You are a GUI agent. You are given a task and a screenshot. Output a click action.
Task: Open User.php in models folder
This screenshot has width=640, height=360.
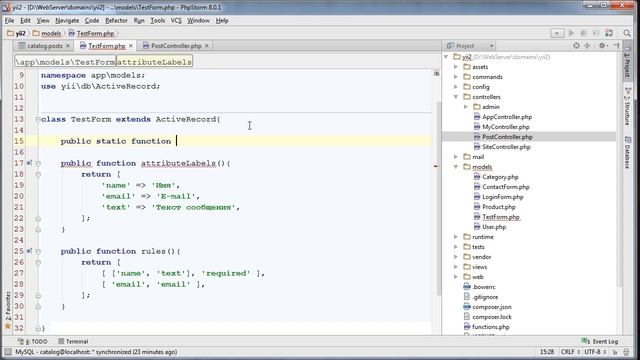pos(490,227)
